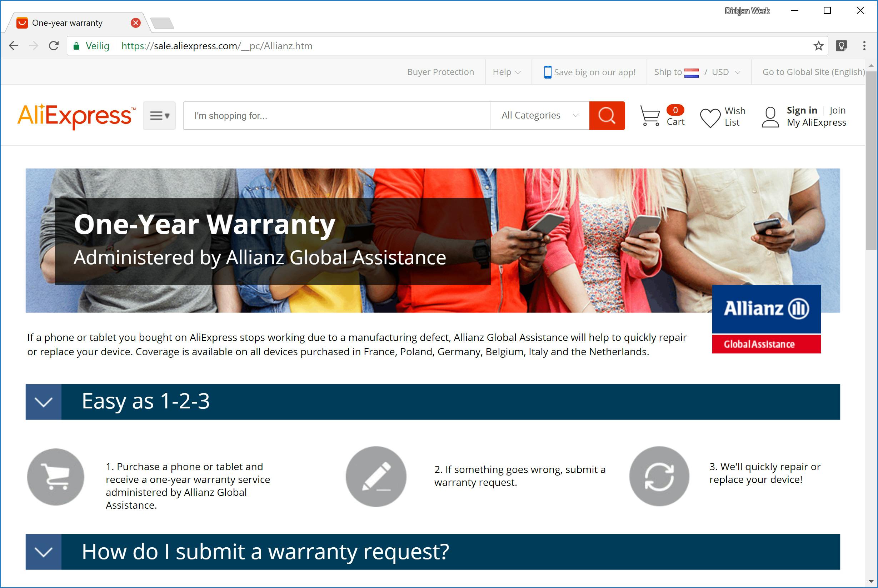
Task: Click the Sign in link
Action: click(802, 110)
